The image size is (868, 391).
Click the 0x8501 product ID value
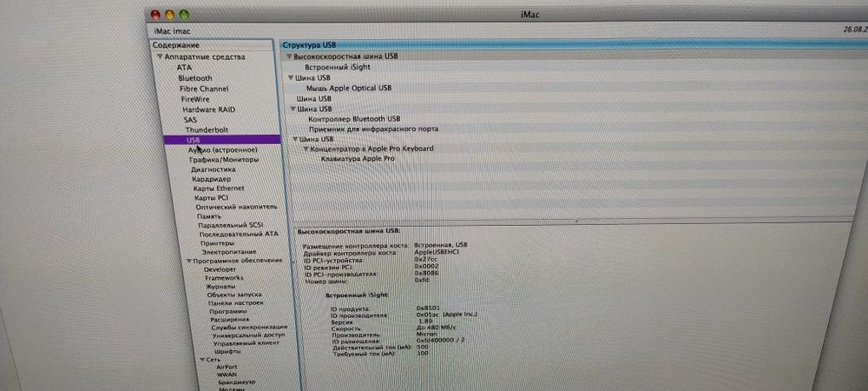pyautogui.click(x=429, y=308)
